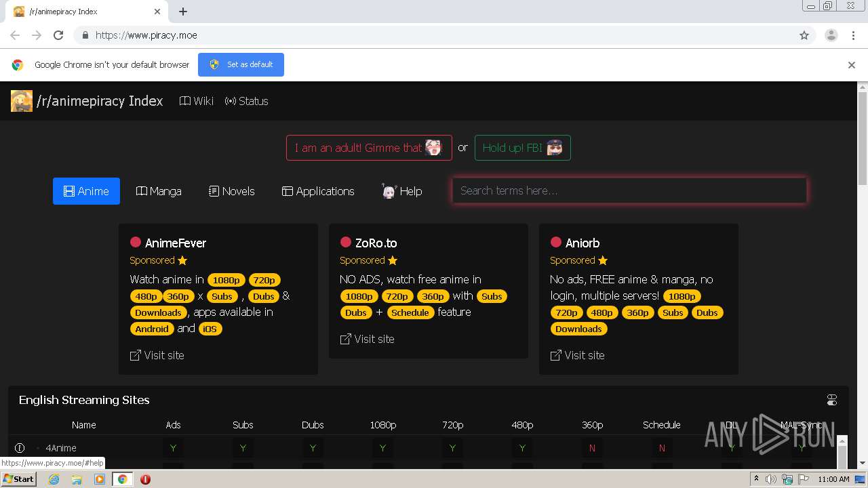868x488 pixels.
Task: Sort table by Dubs column header
Action: pos(313,425)
